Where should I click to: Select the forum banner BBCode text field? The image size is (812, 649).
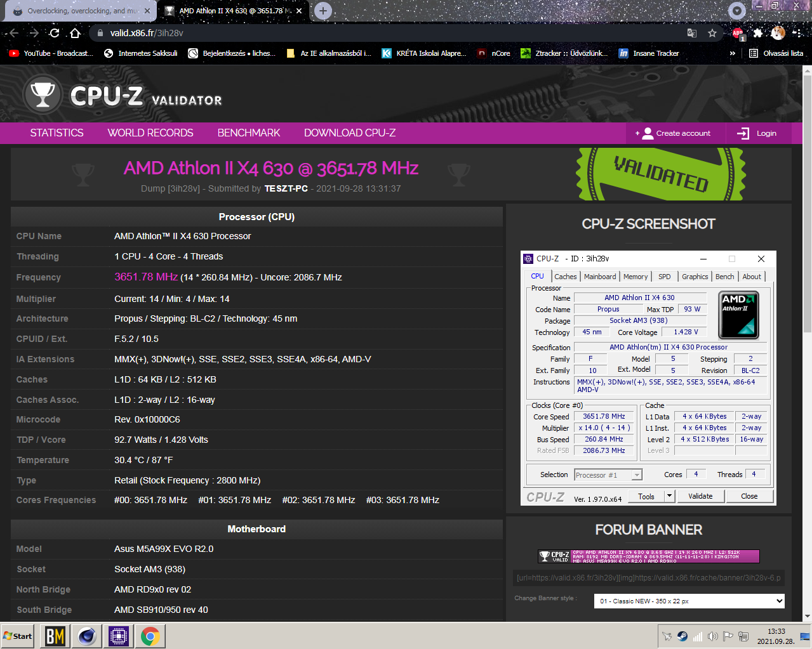coord(649,578)
